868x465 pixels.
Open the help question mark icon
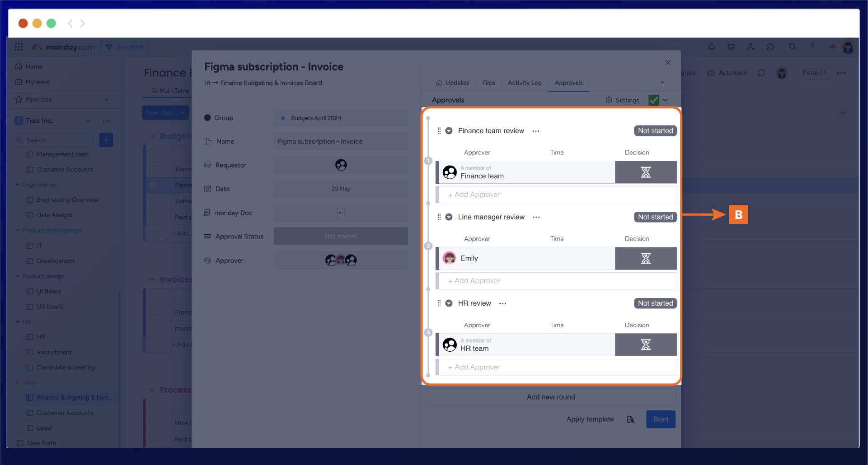[812, 47]
